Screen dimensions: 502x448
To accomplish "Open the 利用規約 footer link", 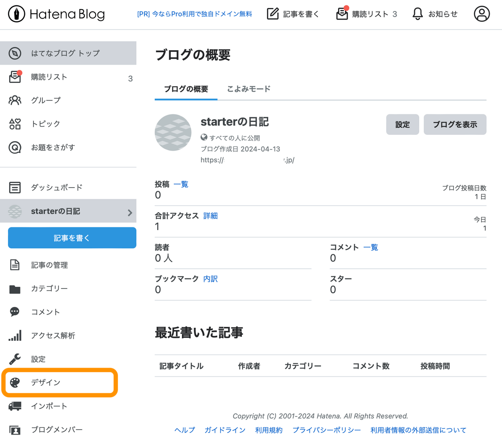I will click(269, 430).
